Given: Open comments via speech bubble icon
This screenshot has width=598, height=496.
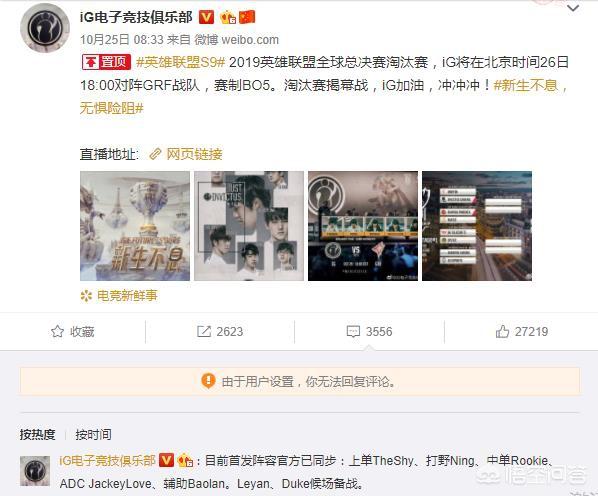Looking at the screenshot, I should tap(353, 331).
